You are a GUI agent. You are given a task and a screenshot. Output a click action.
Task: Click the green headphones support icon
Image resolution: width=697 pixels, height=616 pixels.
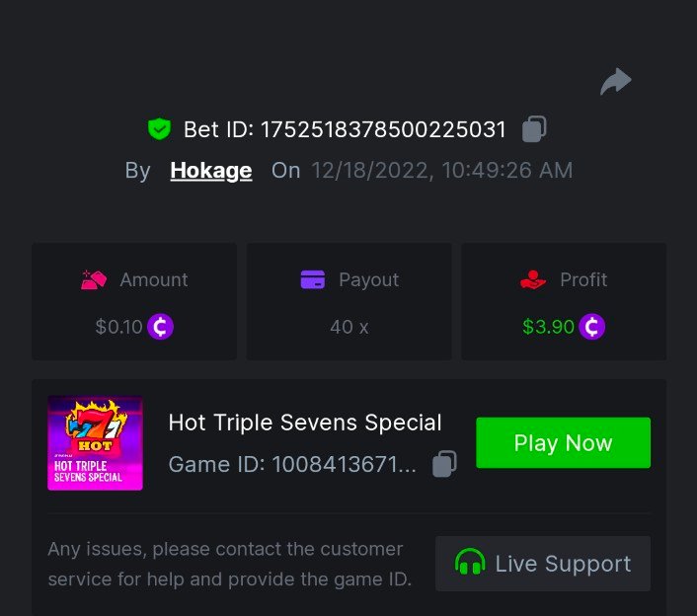pos(470,563)
